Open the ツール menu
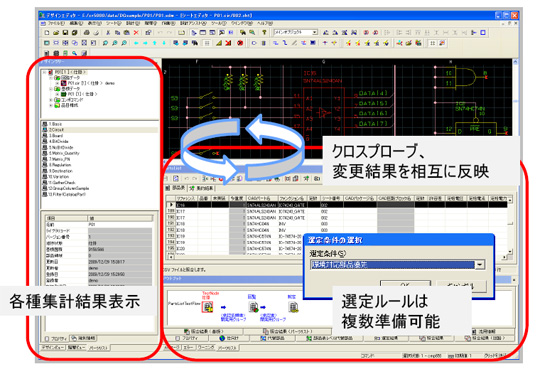Screen dimensions: 540x374 point(219,23)
